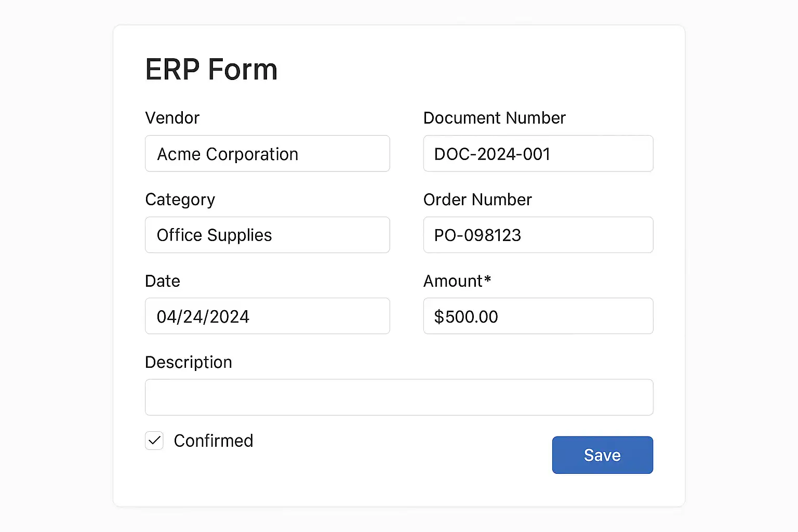Focus the empty Description text box
The height and width of the screenshot is (532, 798).
pos(398,397)
